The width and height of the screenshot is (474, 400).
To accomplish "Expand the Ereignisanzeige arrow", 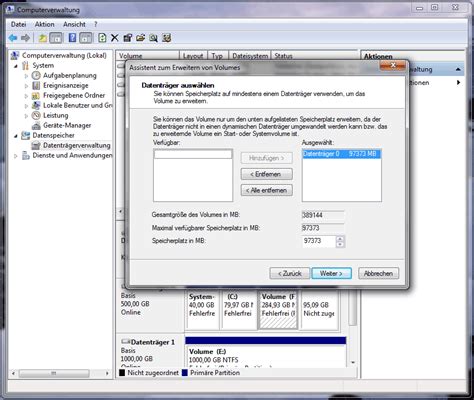I will pyautogui.click(x=26, y=86).
